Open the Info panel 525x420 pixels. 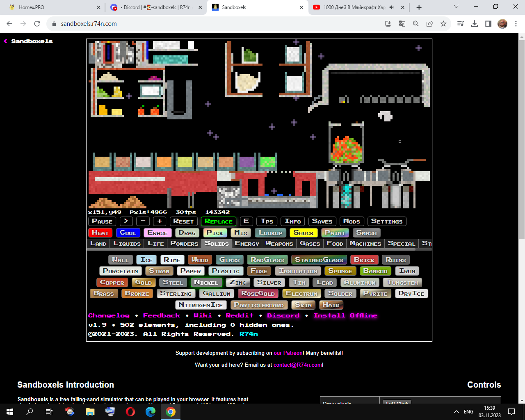(293, 221)
